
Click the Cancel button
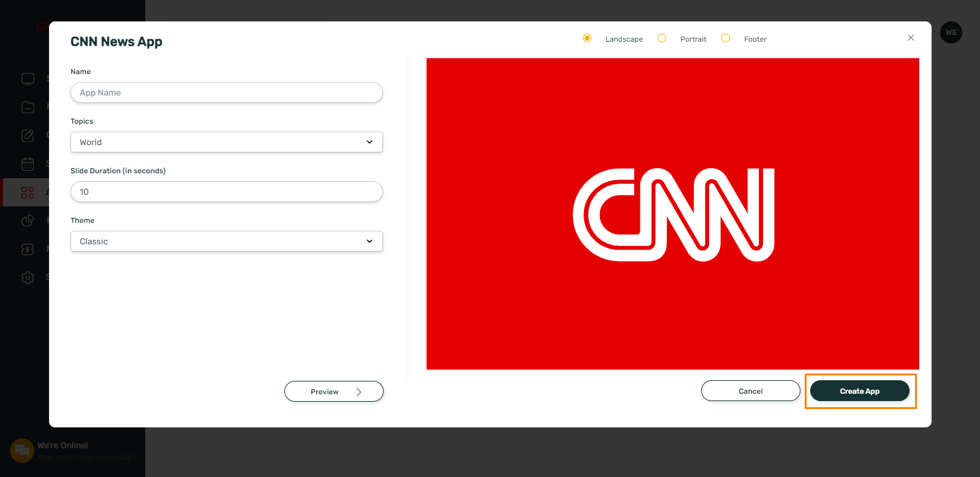[x=751, y=391]
